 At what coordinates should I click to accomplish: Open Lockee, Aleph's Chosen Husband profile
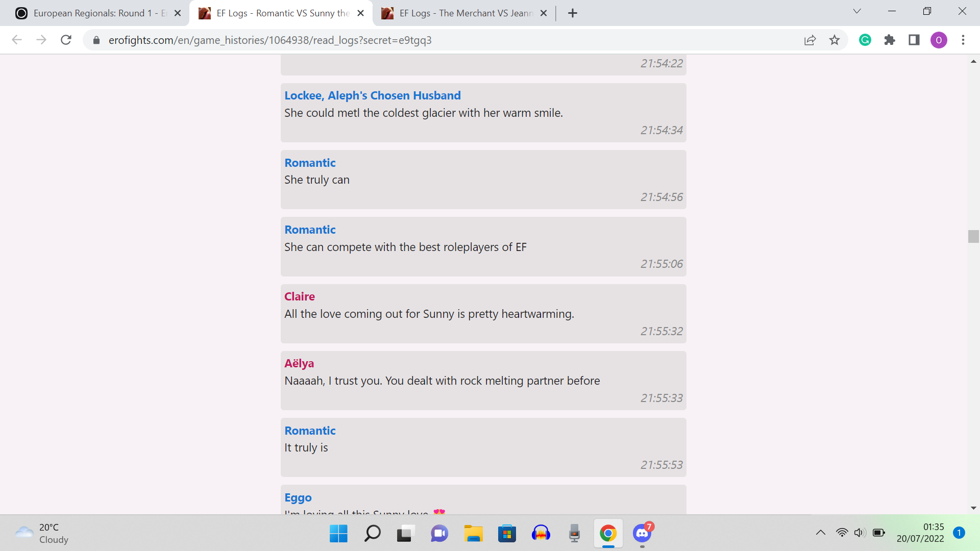pos(372,95)
